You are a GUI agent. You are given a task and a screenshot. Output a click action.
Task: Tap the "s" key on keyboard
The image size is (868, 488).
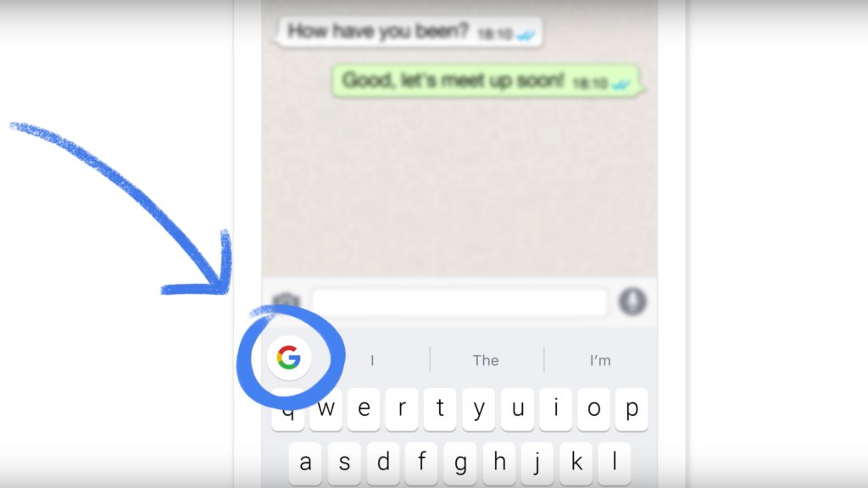coord(344,463)
